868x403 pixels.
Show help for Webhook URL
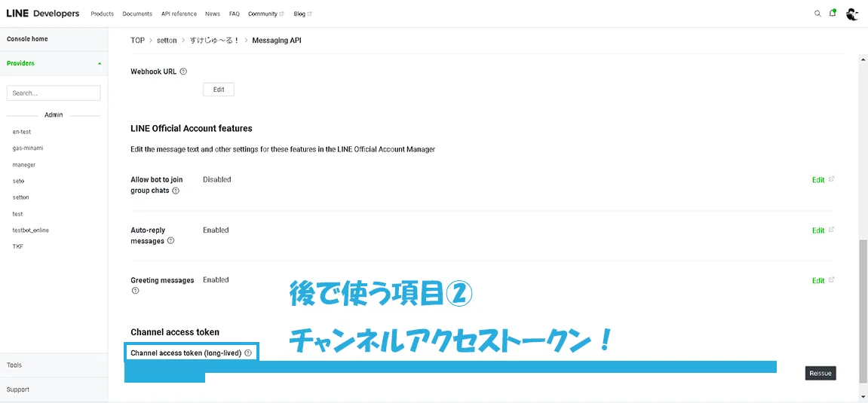point(183,72)
